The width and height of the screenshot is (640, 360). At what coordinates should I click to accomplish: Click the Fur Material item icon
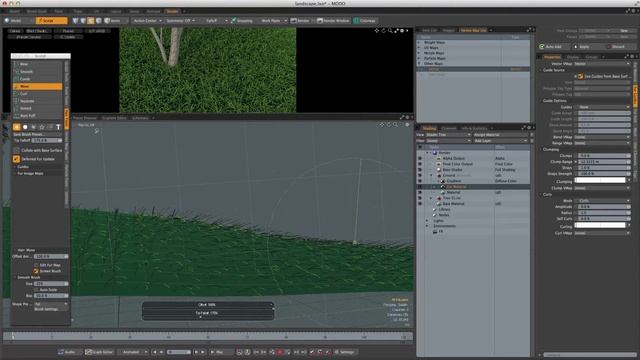443,187
